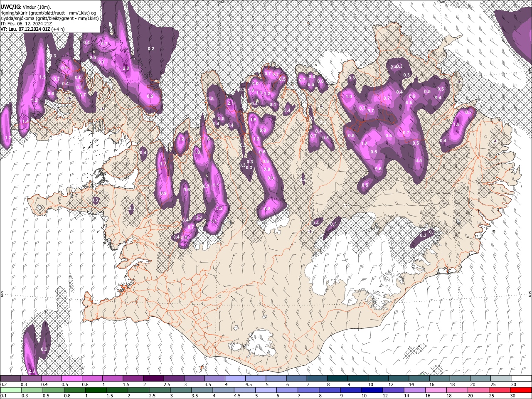This screenshot has width=532, height=399.
Task: Click the 'slydda/snjókoma' description line
Action: click(49, 18)
